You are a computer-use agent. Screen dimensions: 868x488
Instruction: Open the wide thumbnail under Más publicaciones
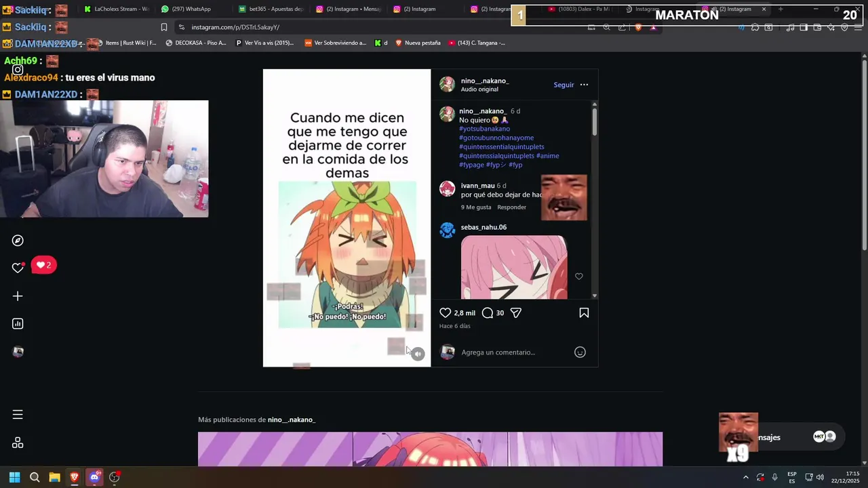(430, 449)
